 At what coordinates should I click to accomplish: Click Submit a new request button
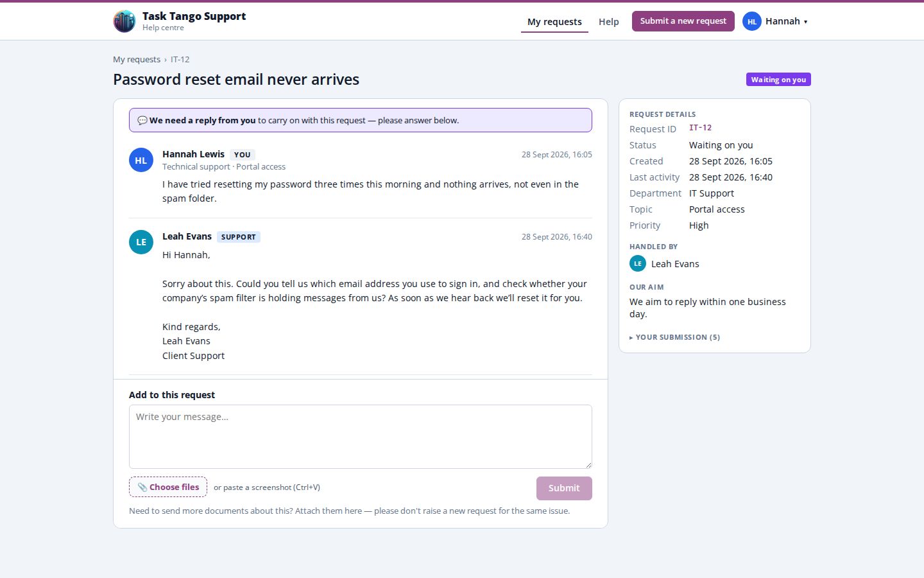tap(683, 21)
